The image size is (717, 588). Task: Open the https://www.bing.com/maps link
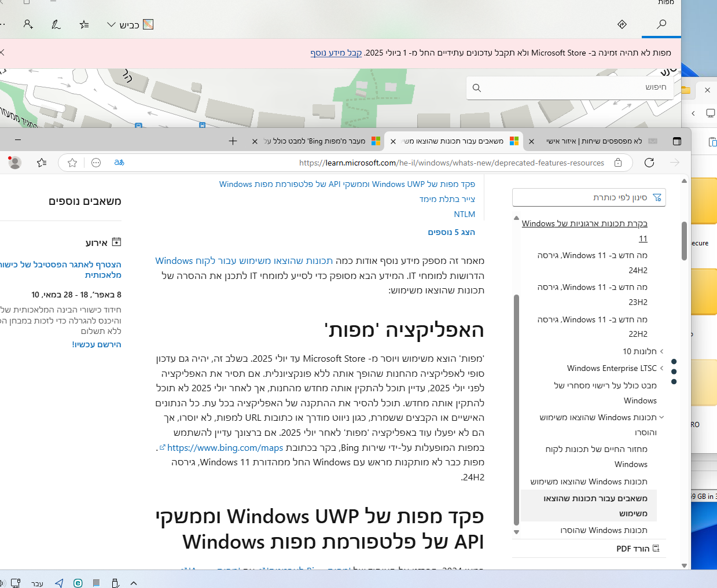225,448
